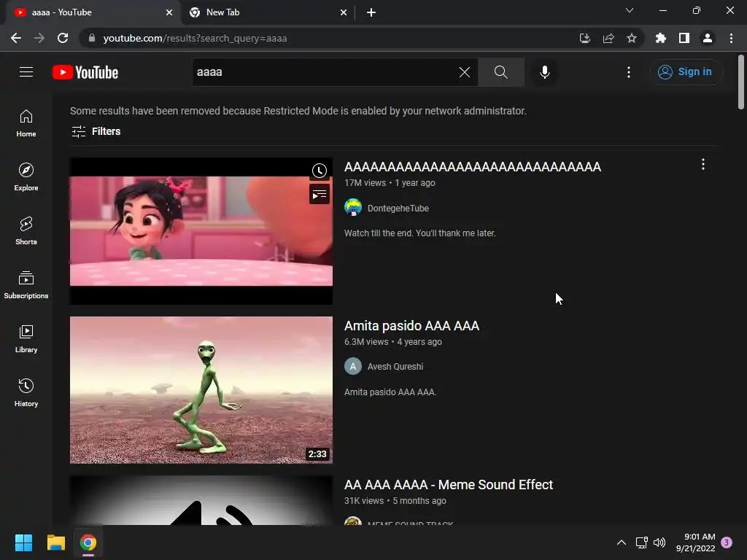The image size is (747, 560).
Task: Reload the page
Action: tap(63, 38)
